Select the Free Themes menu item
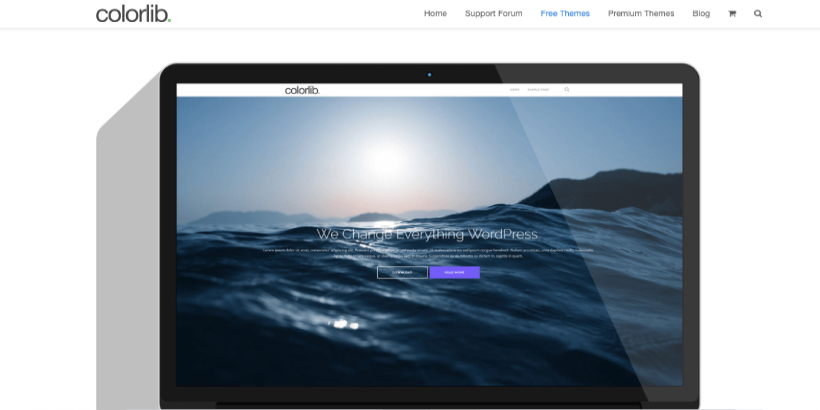Screen dimensions: 820x410 coord(565,14)
